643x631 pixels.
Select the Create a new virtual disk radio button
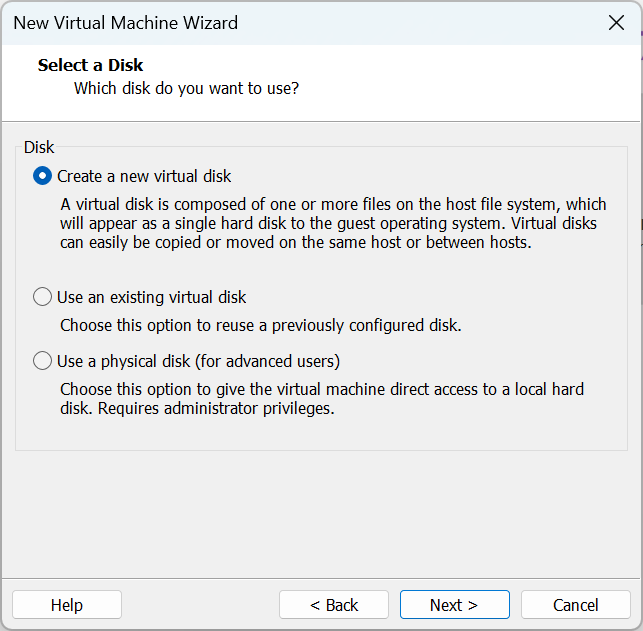click(42, 176)
